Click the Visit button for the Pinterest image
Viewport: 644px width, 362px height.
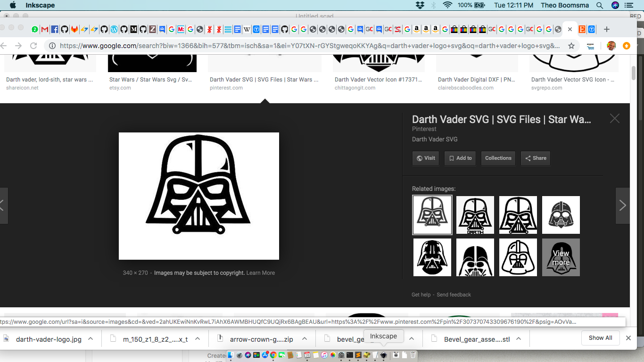[425, 158]
